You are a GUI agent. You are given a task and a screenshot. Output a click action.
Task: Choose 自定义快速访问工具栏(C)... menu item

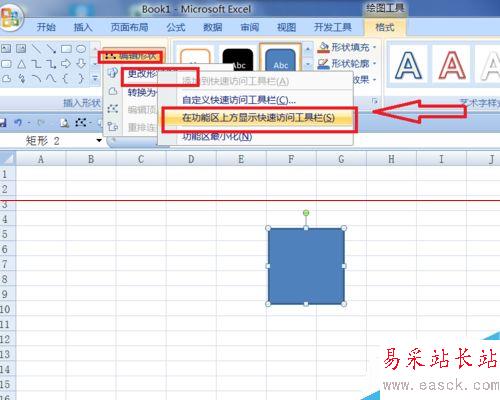(239, 100)
